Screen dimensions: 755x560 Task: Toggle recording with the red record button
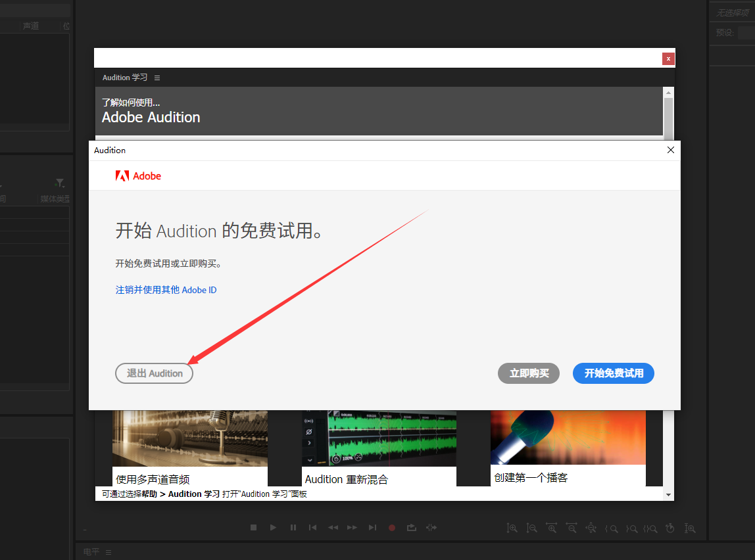tap(392, 527)
